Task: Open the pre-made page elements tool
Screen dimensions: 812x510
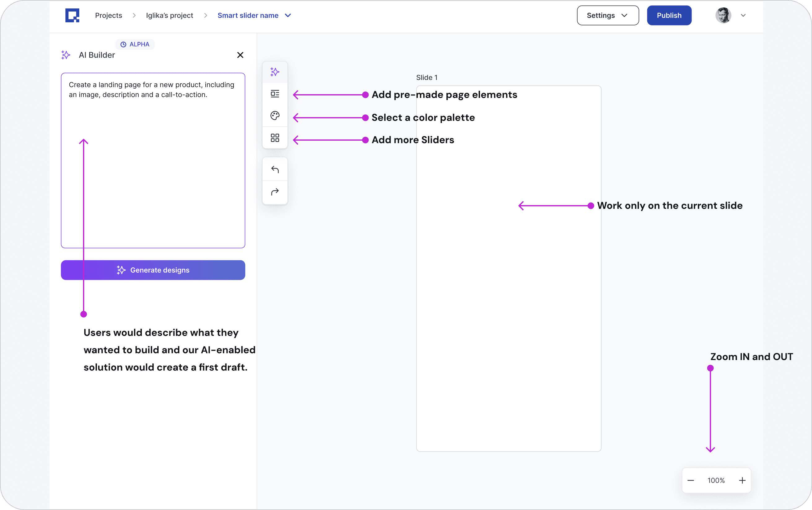Action: point(275,94)
